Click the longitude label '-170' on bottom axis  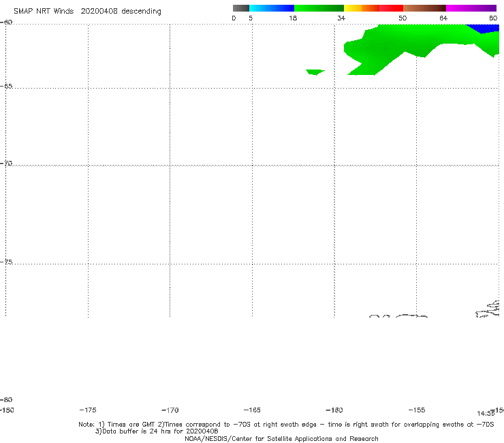(x=170, y=410)
